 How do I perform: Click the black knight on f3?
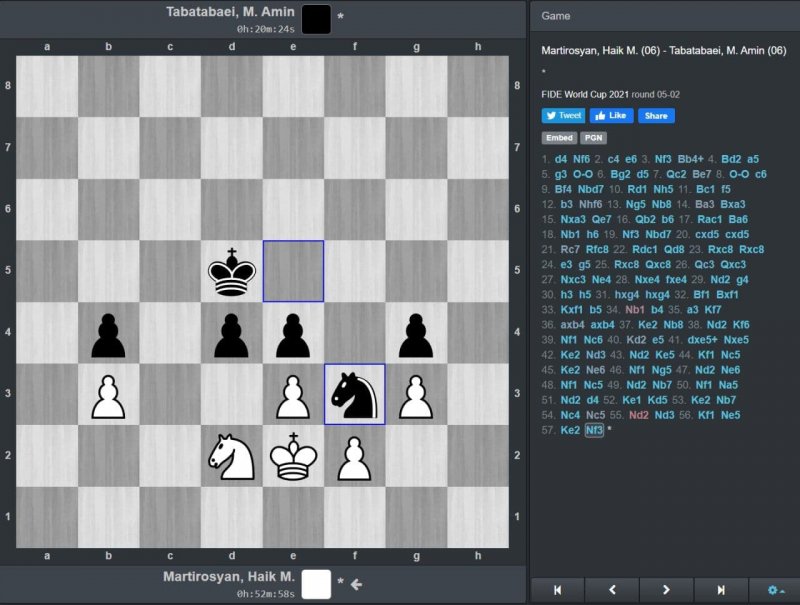pyautogui.click(x=355, y=394)
